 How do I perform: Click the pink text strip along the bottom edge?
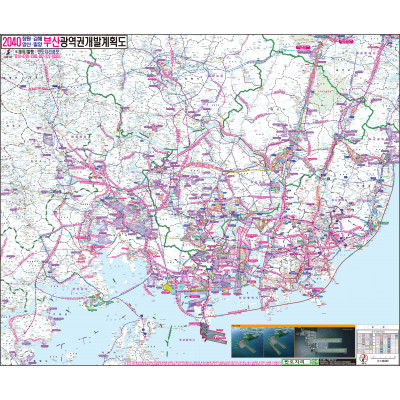(x=203, y=362)
